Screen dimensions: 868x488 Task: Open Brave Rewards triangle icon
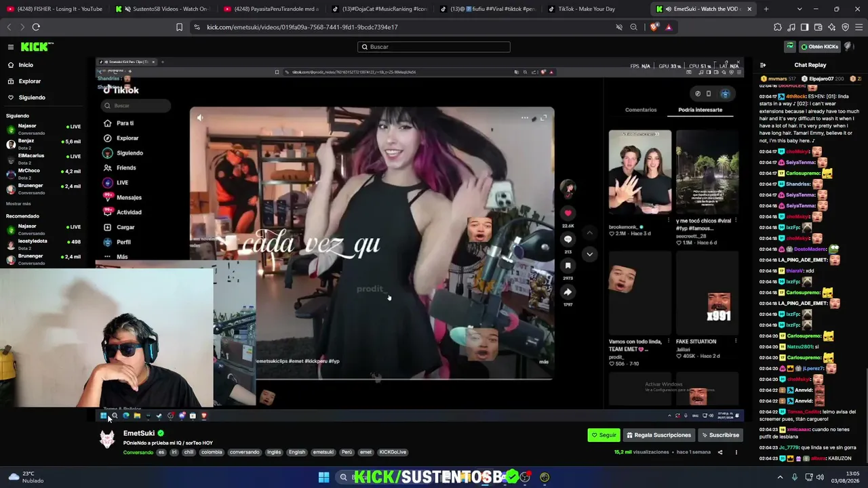[x=669, y=27]
